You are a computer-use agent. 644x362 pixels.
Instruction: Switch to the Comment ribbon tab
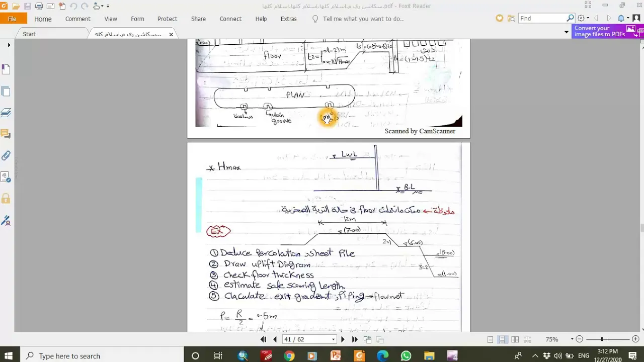click(x=78, y=19)
